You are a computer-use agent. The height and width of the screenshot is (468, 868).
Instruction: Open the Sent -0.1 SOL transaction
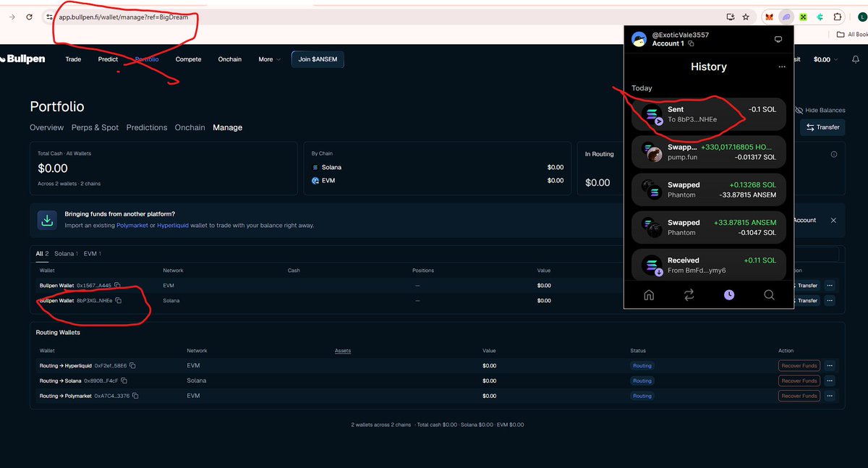tap(708, 114)
